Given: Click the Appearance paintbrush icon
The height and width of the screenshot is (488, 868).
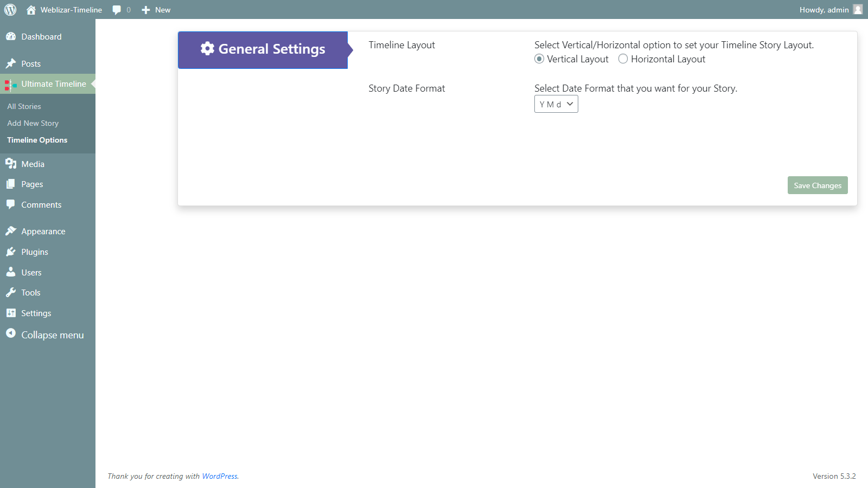Looking at the screenshot, I should (x=11, y=231).
